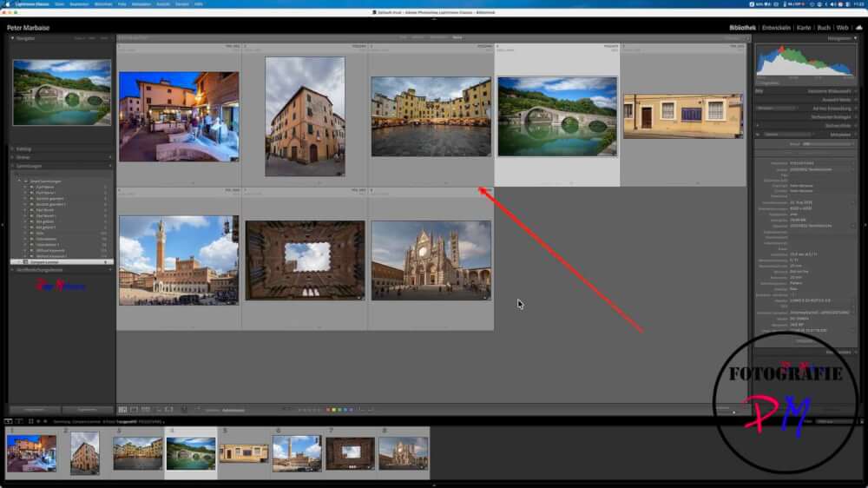868x488 pixels.
Task: Switch to the Karte module
Action: (804, 27)
